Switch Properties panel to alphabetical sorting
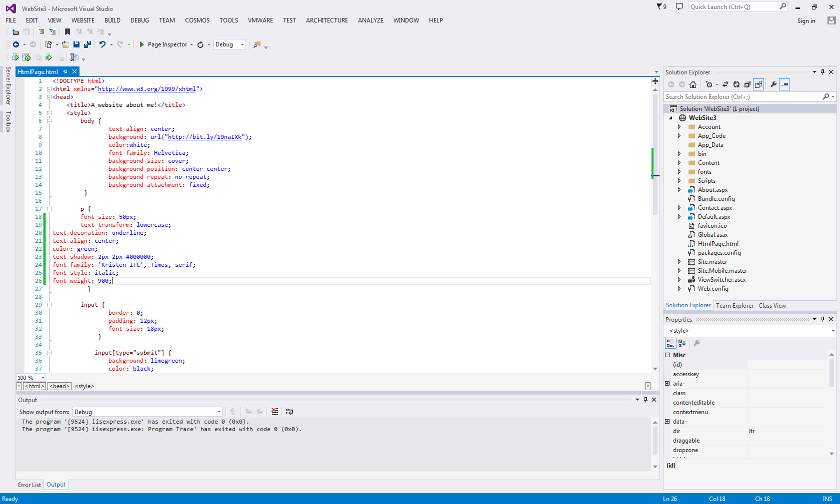Screen dimensions: 840x504 681,343
